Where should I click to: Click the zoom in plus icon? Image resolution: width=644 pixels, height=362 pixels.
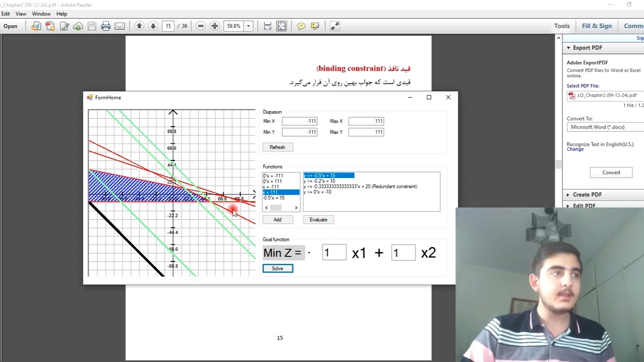point(215,26)
